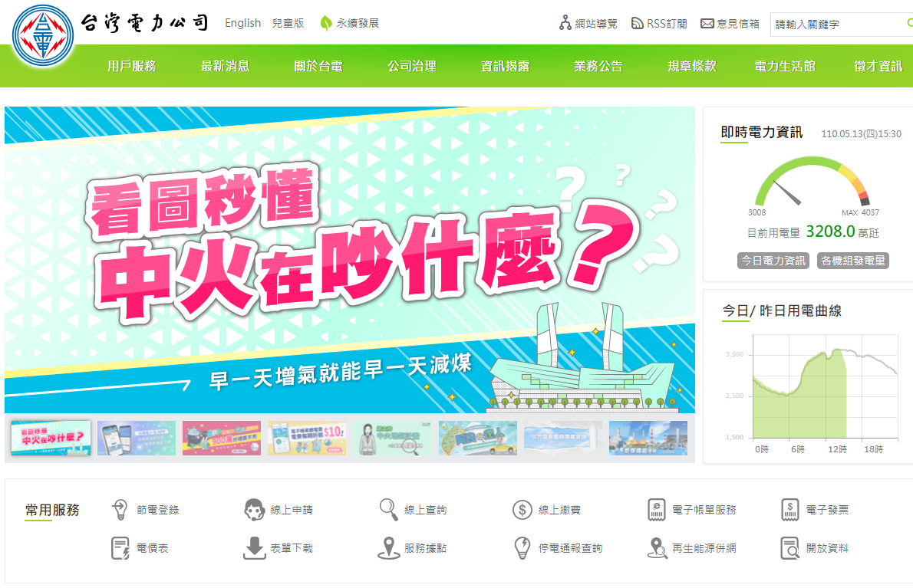The height and width of the screenshot is (588, 913).
Task: Open 表單下載 download icon
Action: [x=255, y=548]
